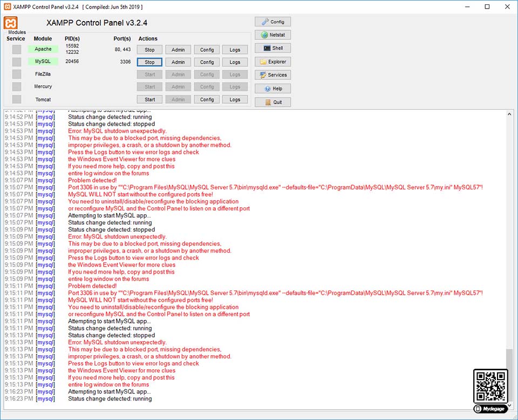Click the Mercury Start button
This screenshot has height=420, width=518.
tap(149, 87)
